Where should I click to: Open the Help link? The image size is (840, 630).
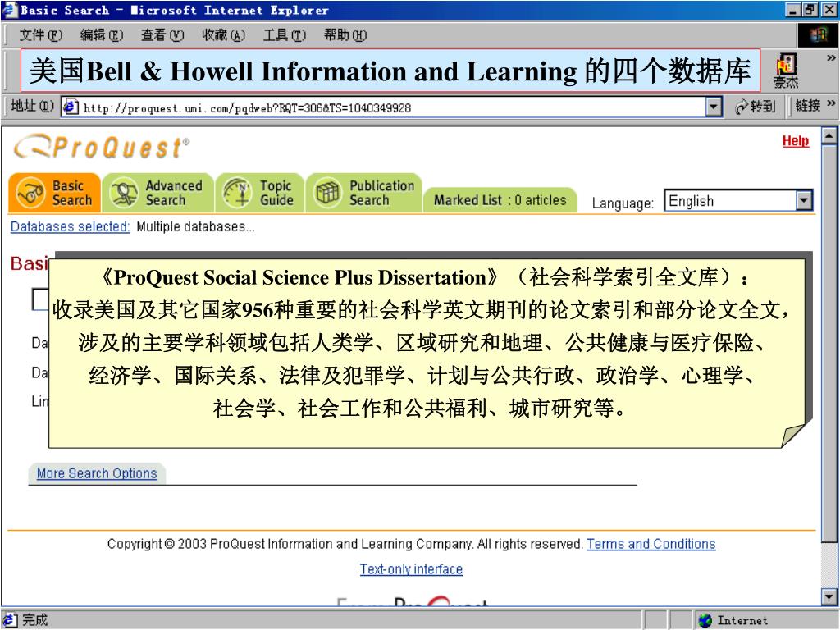click(x=796, y=141)
